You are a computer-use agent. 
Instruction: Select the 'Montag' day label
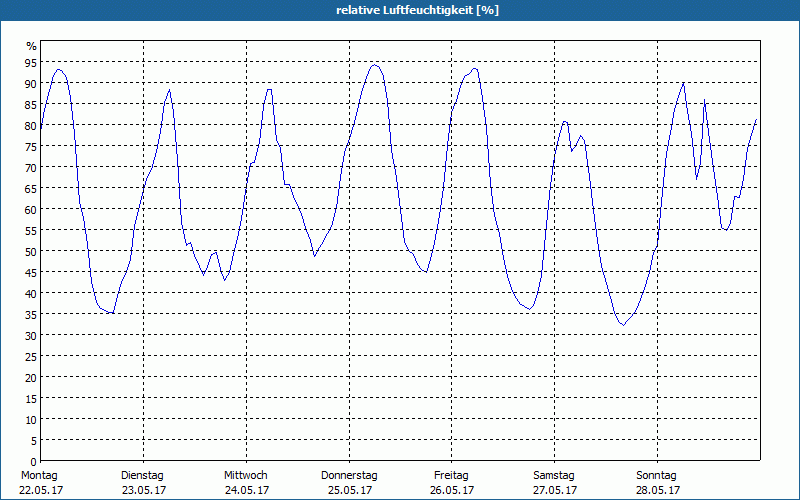[39, 475]
